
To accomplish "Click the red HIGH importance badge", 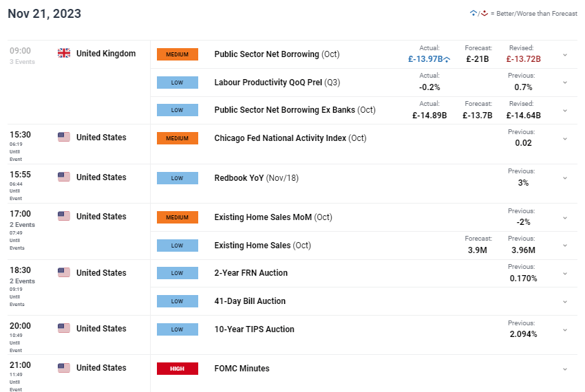I will (x=178, y=369).
